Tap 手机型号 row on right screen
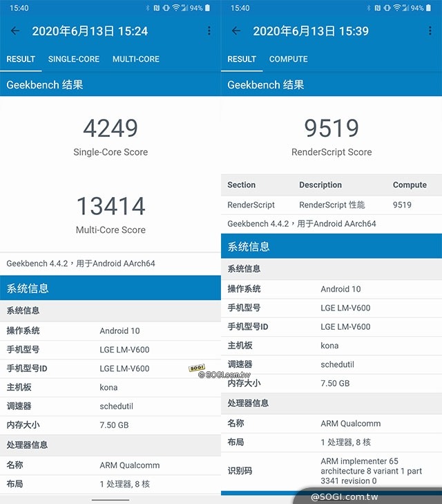Screen dimensions: 442x504 click(331, 308)
